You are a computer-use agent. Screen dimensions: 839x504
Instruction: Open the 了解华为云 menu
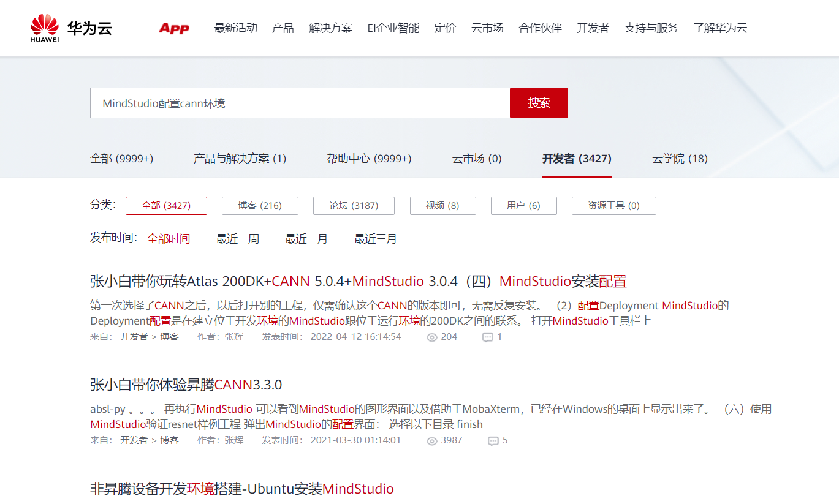[x=721, y=28]
